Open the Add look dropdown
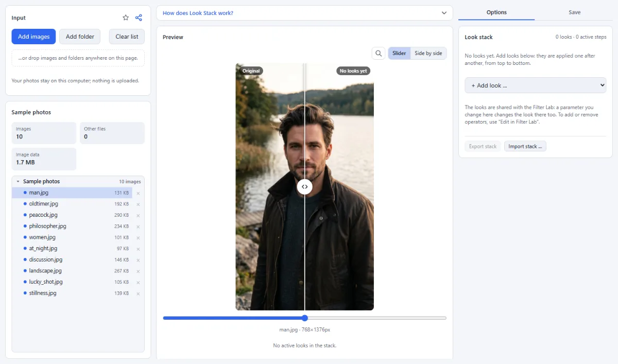The width and height of the screenshot is (618, 364). click(x=536, y=85)
